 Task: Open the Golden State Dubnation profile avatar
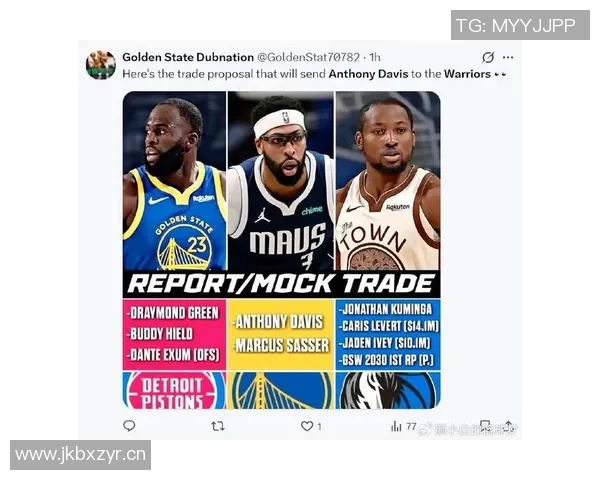101,65
